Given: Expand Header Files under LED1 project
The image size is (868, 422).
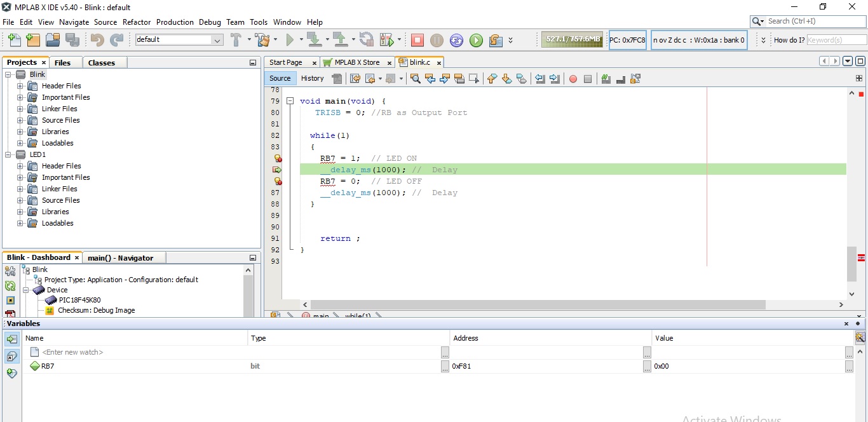Looking at the screenshot, I should point(20,166).
